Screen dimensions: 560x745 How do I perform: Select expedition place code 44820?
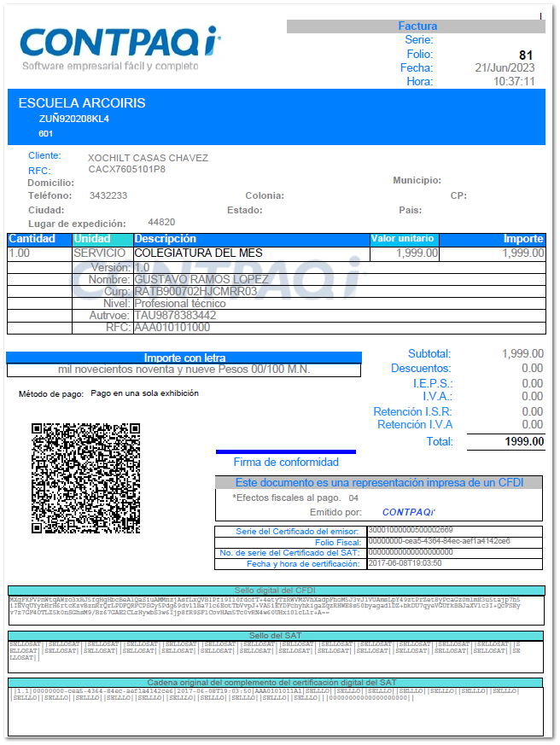pyautogui.click(x=161, y=223)
